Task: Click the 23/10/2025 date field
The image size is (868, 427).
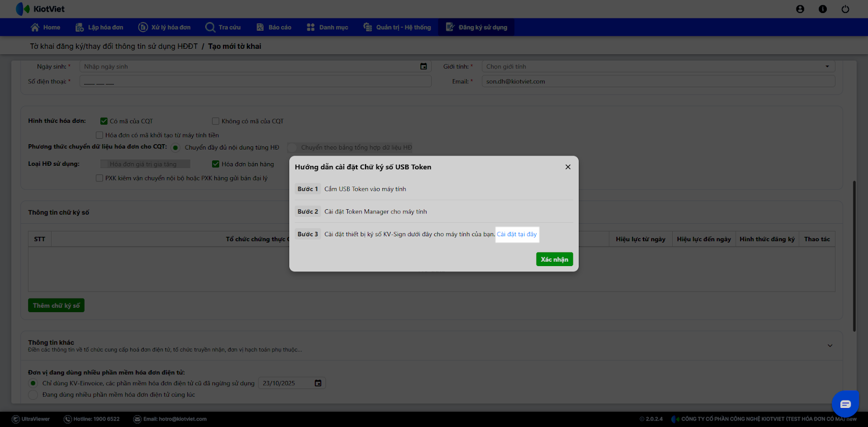Action: (x=292, y=383)
